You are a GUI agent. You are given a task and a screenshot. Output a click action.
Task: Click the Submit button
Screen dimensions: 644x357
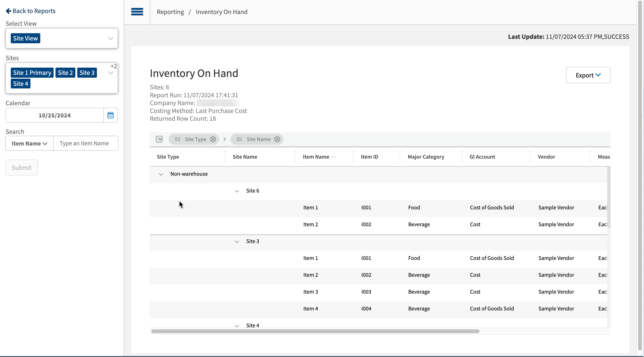coord(21,167)
